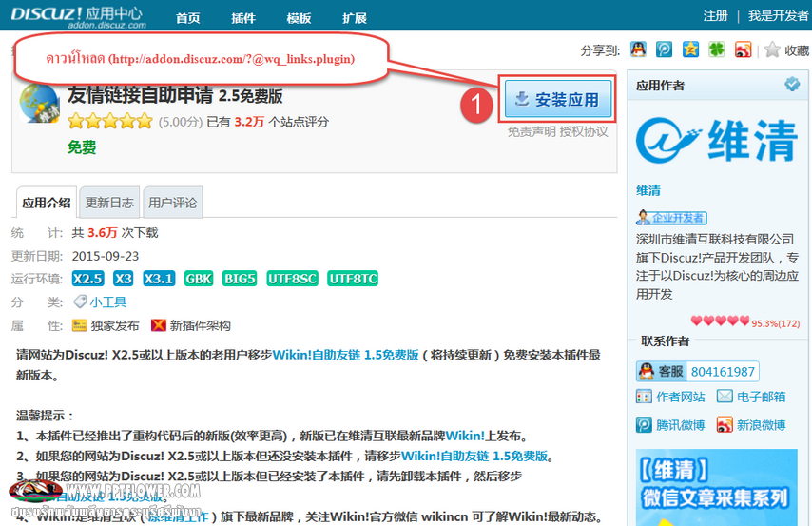Click the 注册 link
The height and width of the screenshot is (526, 812).
tap(716, 16)
